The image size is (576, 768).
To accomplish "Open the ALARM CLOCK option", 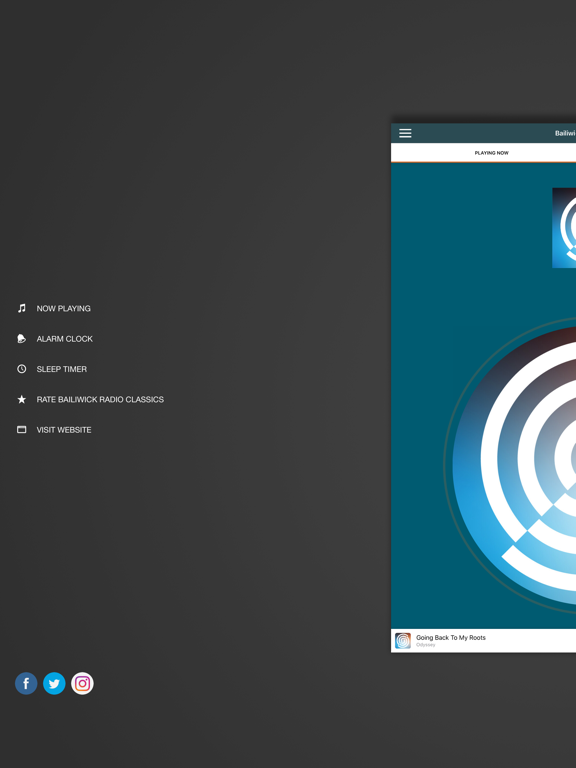I will click(x=65, y=339).
